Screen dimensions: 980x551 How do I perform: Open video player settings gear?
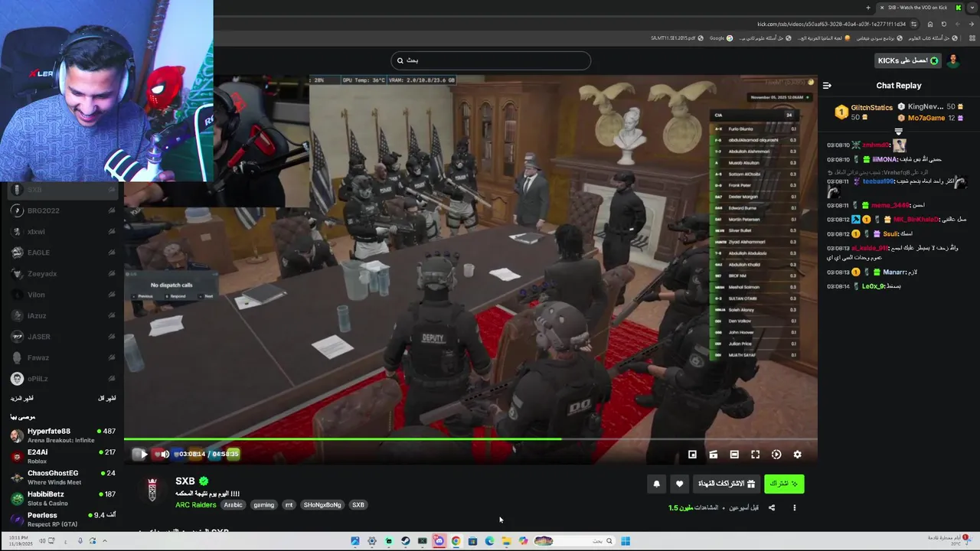tap(797, 455)
